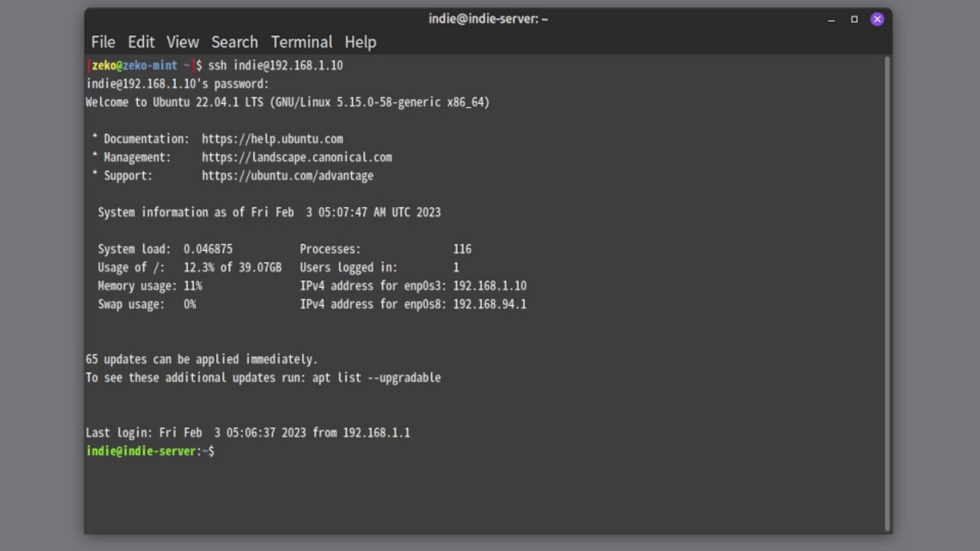Click the https://landscape.canonical.com management link
This screenshot has width=980, height=551.
(297, 157)
